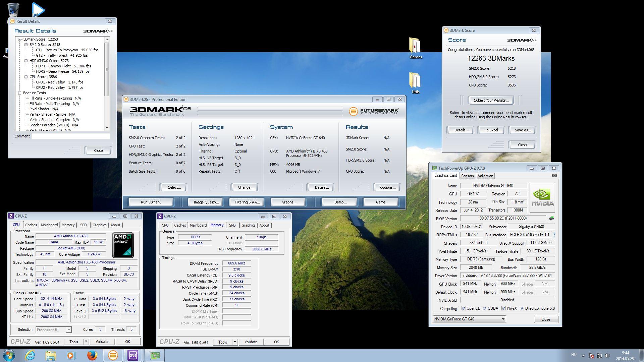Open SPD tab in Memory CPU-Z window

point(232,225)
